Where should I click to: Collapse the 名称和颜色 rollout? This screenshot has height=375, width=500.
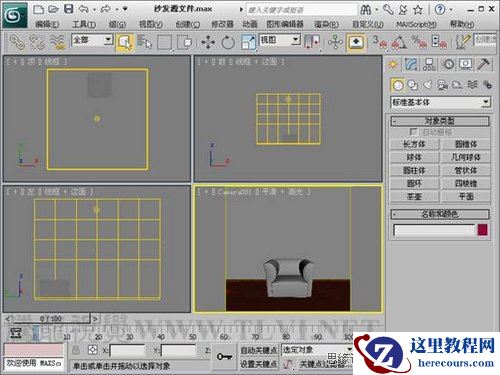440,214
